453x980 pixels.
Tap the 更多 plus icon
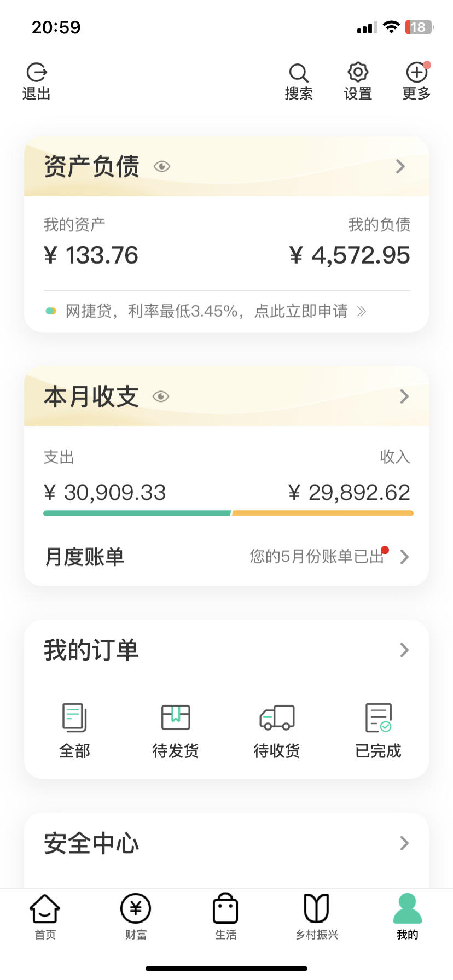(x=417, y=72)
